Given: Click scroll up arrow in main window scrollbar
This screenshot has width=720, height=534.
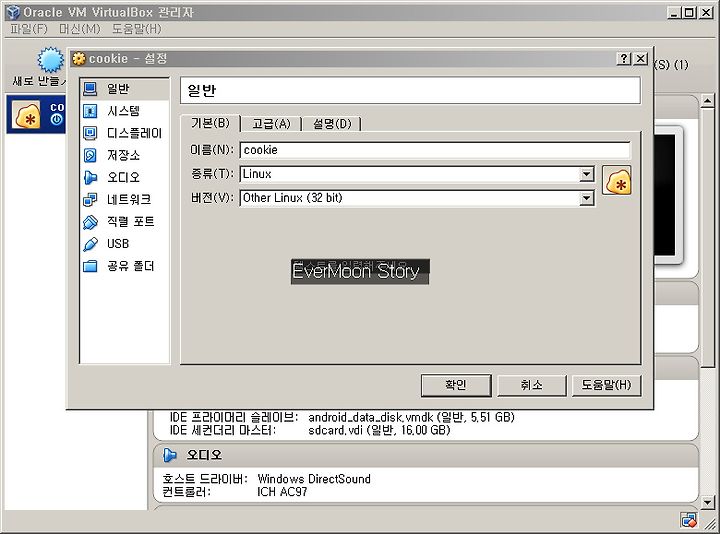Looking at the screenshot, I should click(708, 101).
